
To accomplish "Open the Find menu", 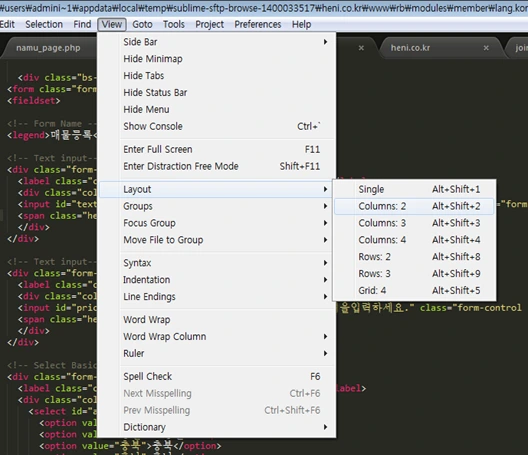I will 82,24.
